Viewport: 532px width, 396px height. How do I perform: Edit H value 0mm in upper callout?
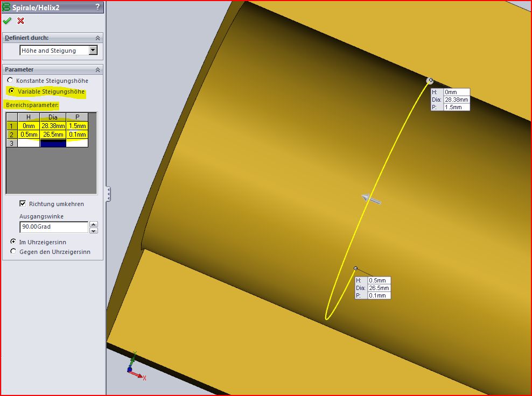[457, 92]
